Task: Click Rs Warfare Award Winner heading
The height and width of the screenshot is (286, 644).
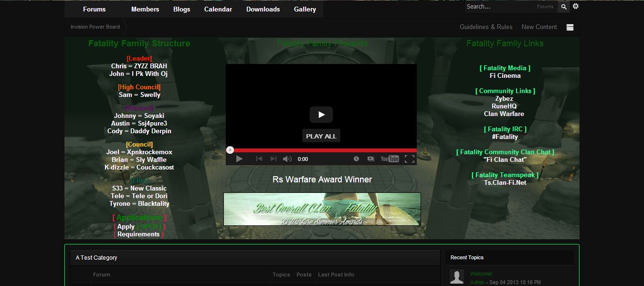Action: pyautogui.click(x=322, y=180)
